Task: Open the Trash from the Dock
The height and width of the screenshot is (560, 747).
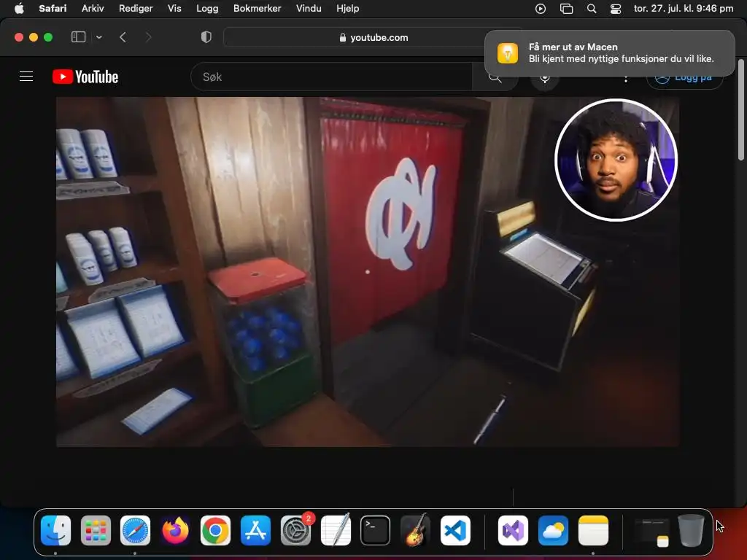Action: point(691,531)
